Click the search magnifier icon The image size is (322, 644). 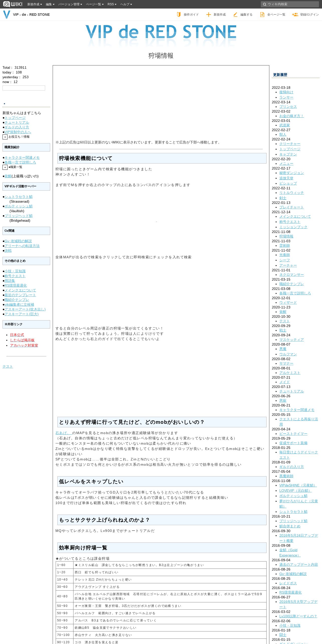tap(265, 4)
